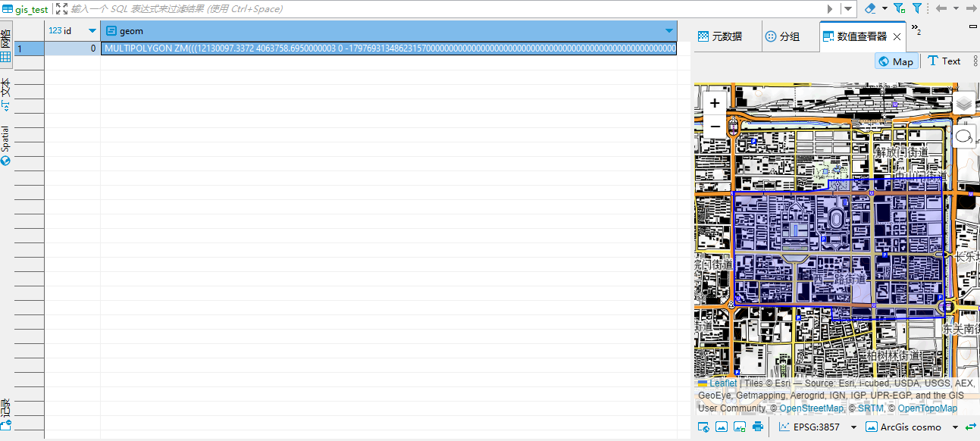
Task: Switch to the Spatial side tab
Action: (x=5, y=145)
